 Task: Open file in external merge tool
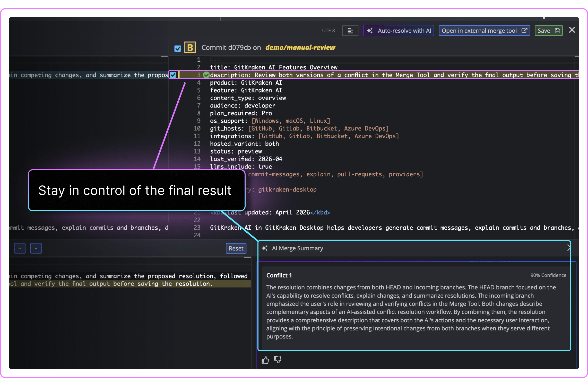[x=484, y=31]
